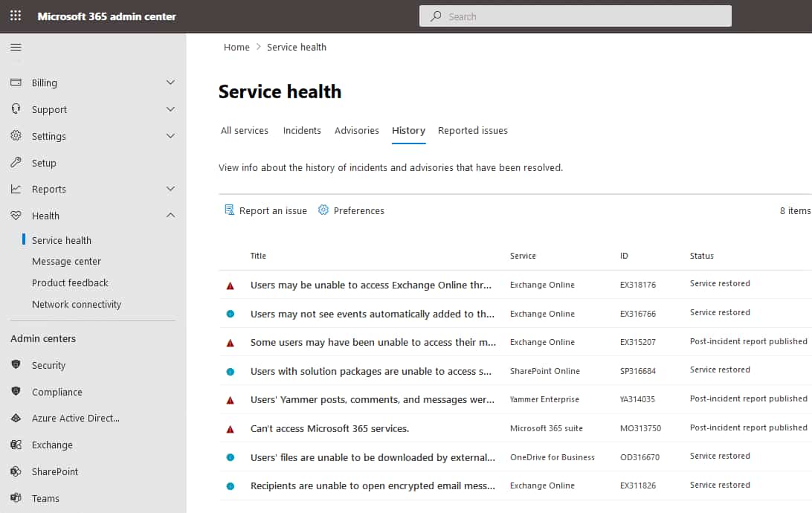The image size is (812, 513).
Task: Expand the Reports section
Action: tap(171, 189)
